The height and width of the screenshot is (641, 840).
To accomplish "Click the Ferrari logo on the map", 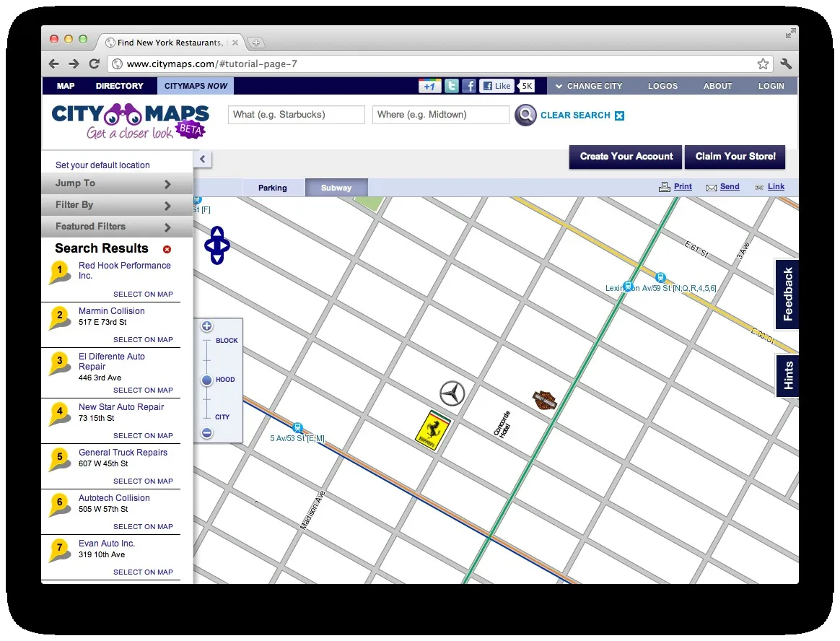I will [433, 429].
